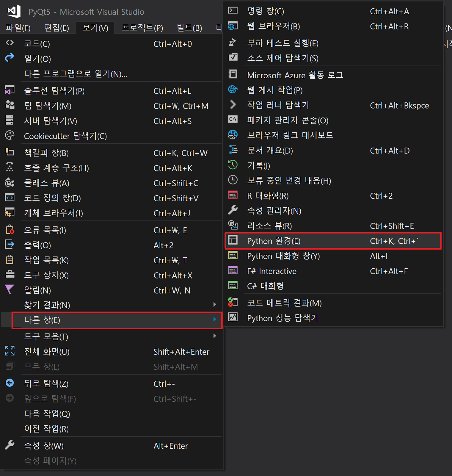
Task: Select 다음 작업(Q) menu entry
Action: pos(112,414)
